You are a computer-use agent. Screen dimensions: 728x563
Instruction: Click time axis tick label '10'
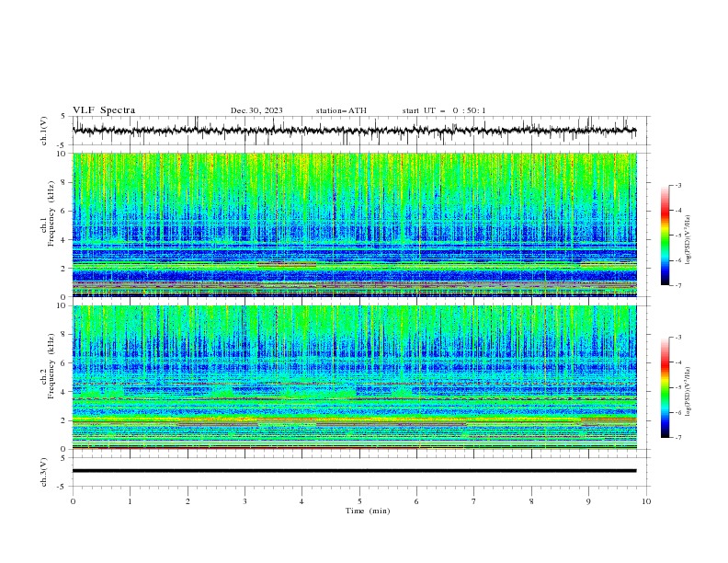646,501
